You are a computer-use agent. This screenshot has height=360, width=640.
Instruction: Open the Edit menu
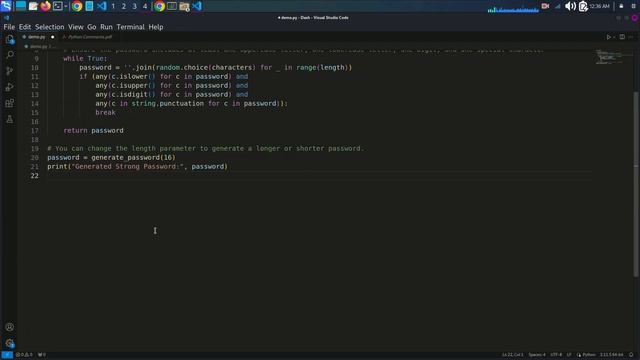click(x=24, y=27)
